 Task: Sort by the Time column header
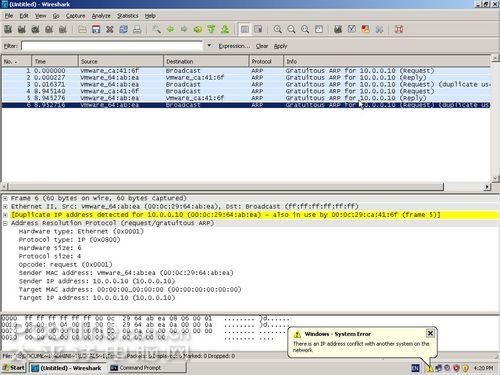tap(55, 61)
